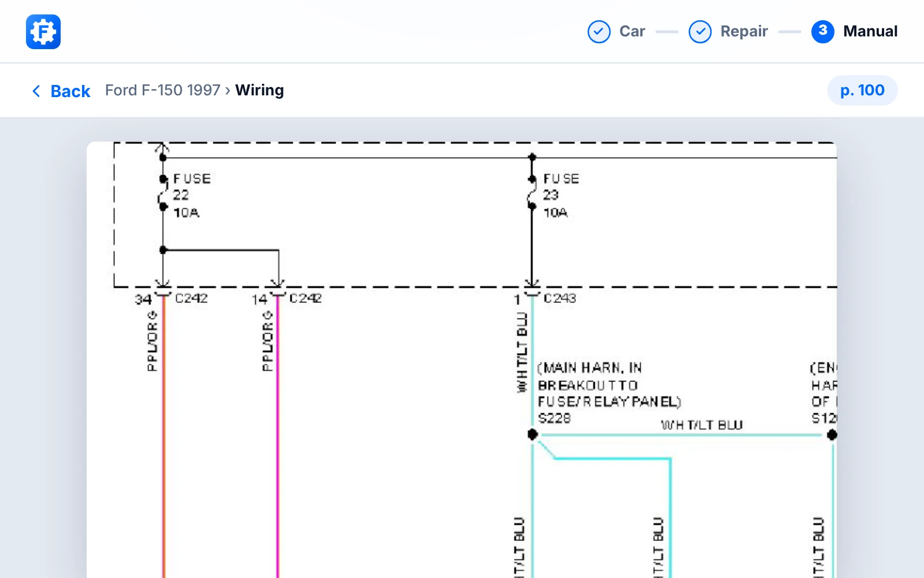Screen dimensions: 924x578
Task: Open the Ford F-150 1997 breadcrumb
Action: [x=163, y=90]
